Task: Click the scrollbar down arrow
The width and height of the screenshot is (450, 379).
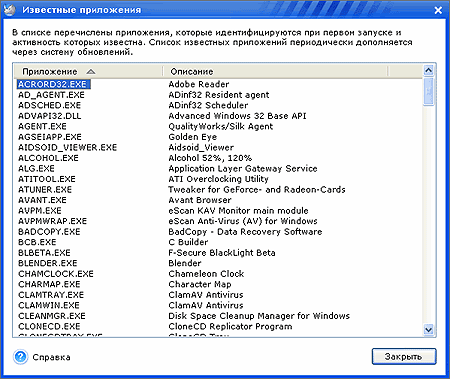Action: [428, 330]
